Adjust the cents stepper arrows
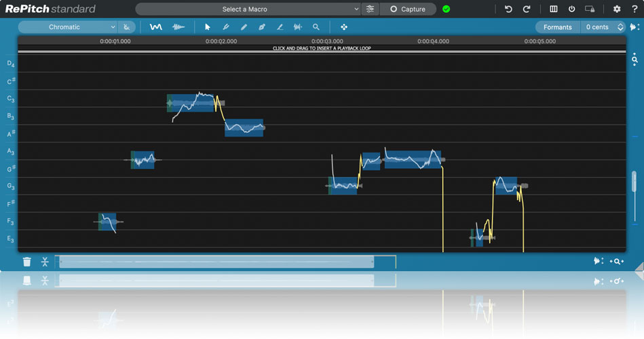644x339 pixels. 620,27
